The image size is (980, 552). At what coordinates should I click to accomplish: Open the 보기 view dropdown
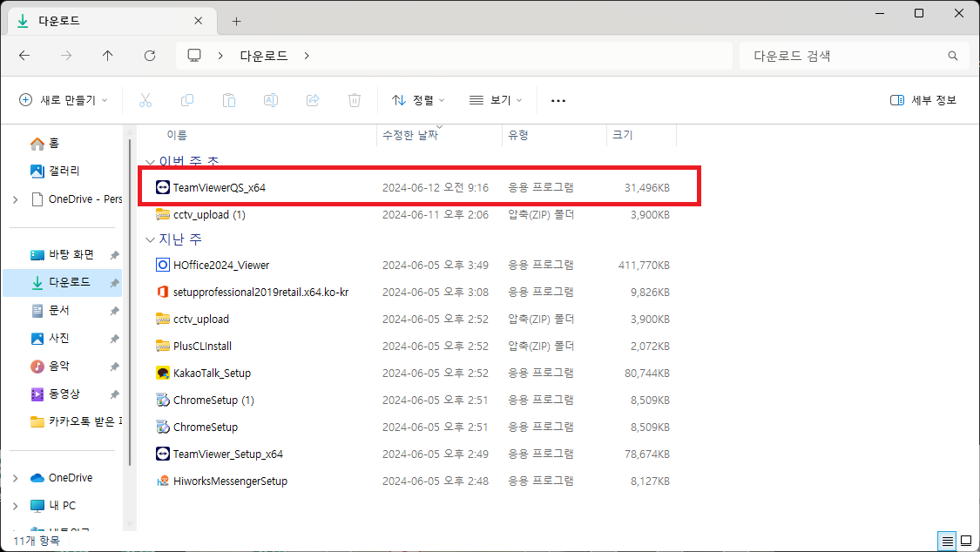[x=496, y=100]
